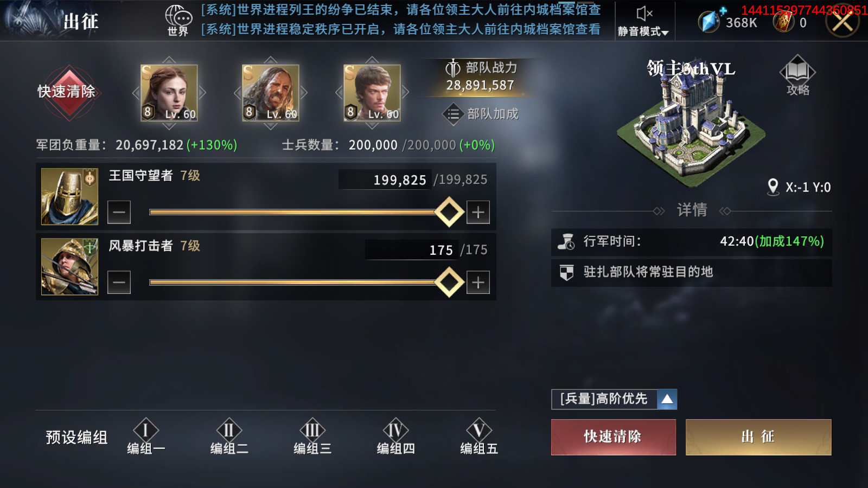Open the 攻略 guide book icon
The image size is (868, 488).
coord(797,75)
